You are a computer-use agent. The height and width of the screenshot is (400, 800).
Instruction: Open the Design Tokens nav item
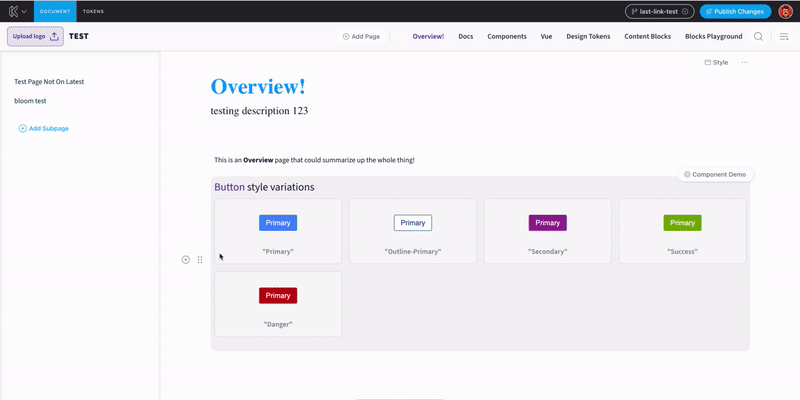[x=588, y=36]
